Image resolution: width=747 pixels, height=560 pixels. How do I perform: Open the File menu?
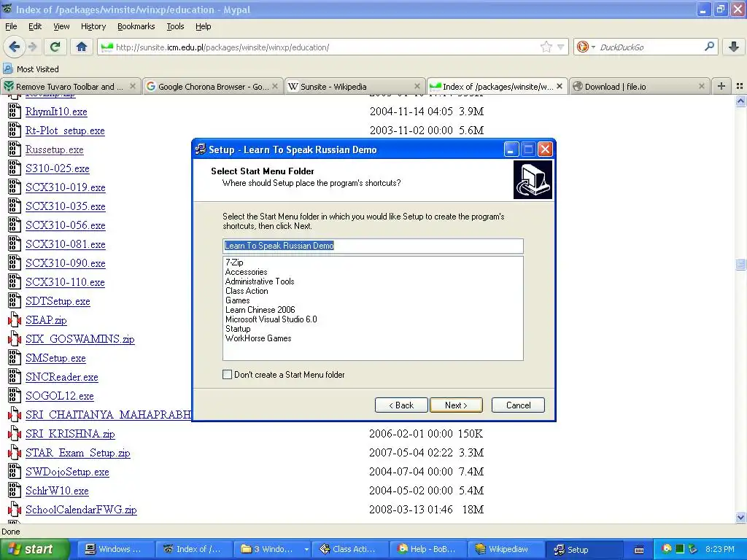click(11, 26)
